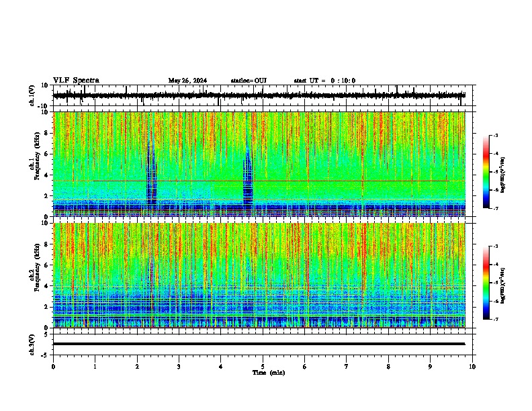The image size is (532, 411).
Task: Click time axis tick label "8"
Action: click(388, 367)
